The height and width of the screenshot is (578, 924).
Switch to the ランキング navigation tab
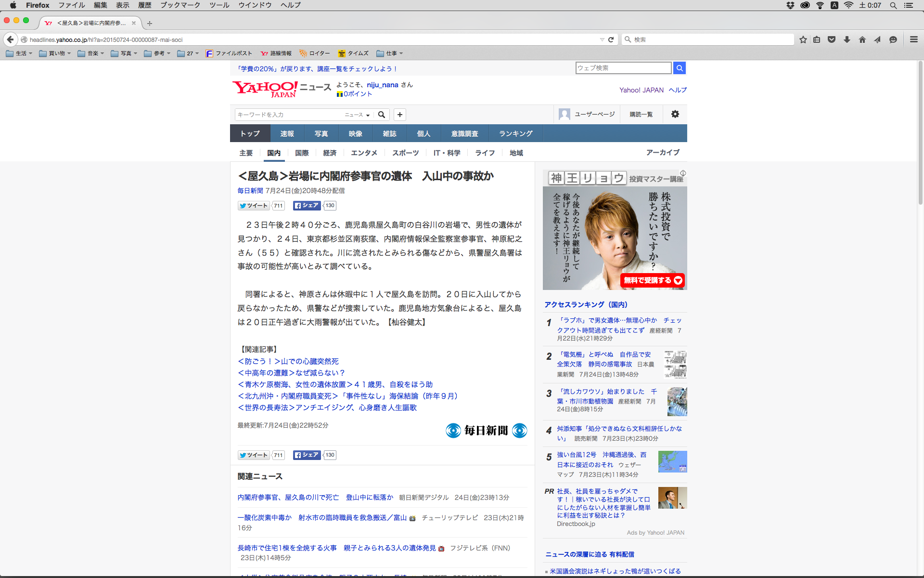(515, 133)
